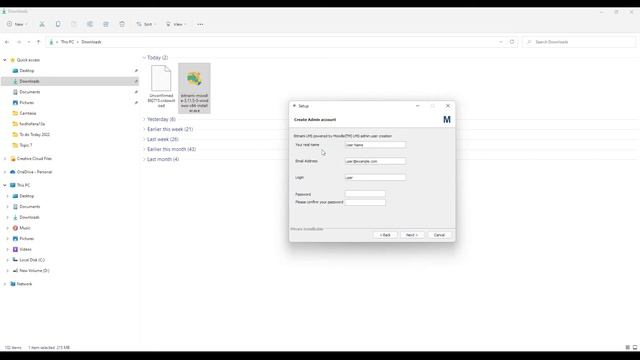Select Network in the navigation pane
This screenshot has width=640, height=360.
(24, 284)
